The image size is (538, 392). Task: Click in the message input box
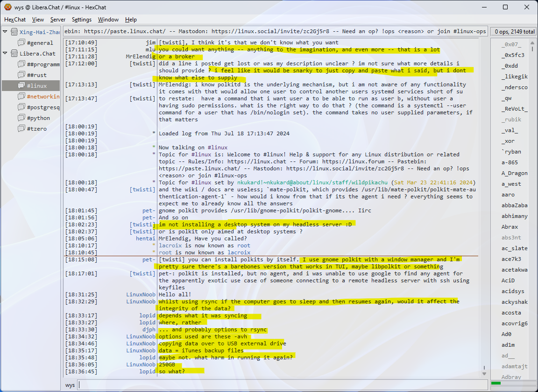point(280,385)
